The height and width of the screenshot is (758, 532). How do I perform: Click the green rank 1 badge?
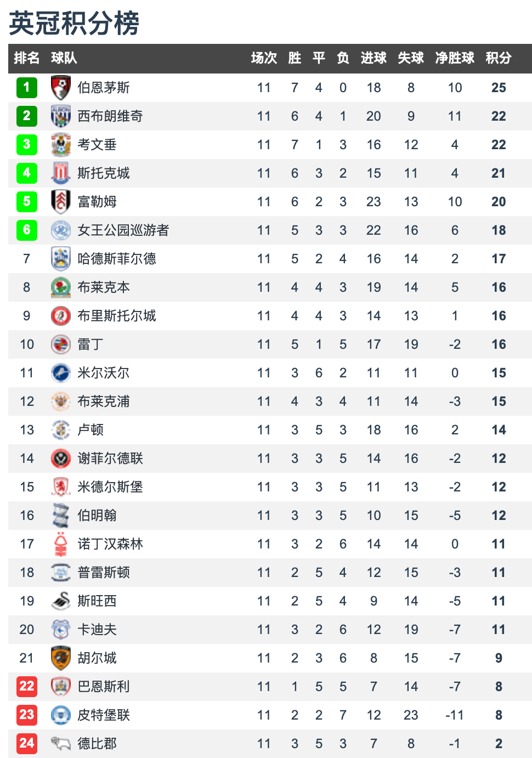point(27,88)
